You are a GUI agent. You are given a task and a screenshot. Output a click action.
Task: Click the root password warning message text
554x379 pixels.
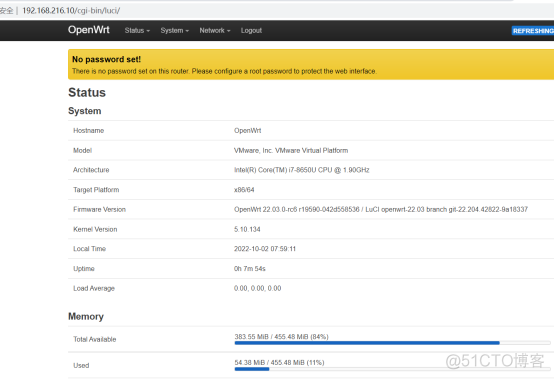(224, 71)
